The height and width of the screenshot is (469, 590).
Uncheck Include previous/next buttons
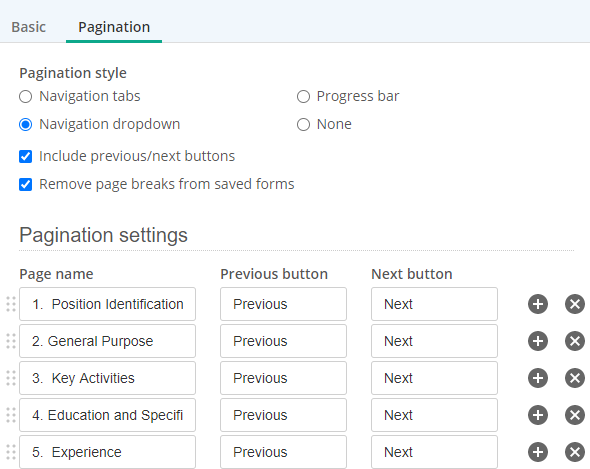[x=26, y=156]
